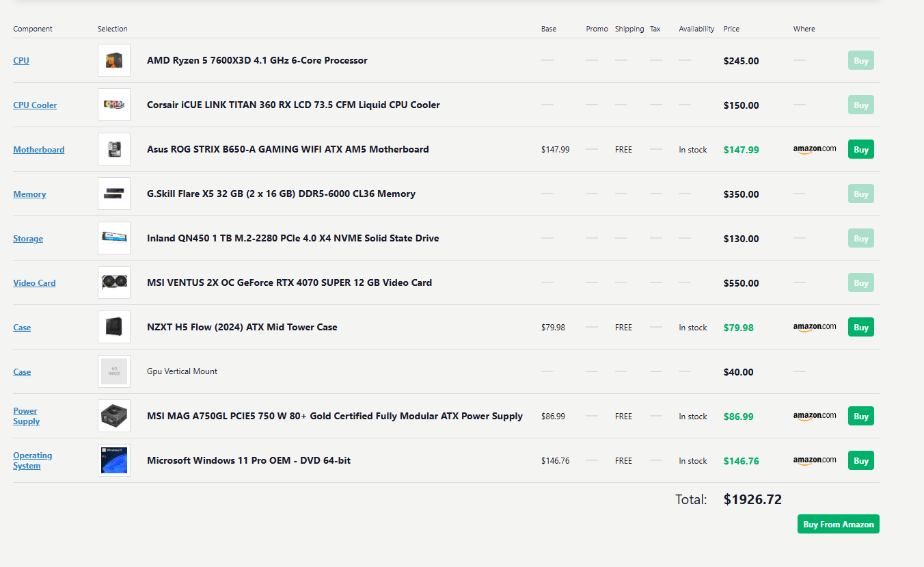Click the G.Skill Flare X5 memory thumbnail
Viewport: 924px width, 567px height.
click(x=114, y=194)
